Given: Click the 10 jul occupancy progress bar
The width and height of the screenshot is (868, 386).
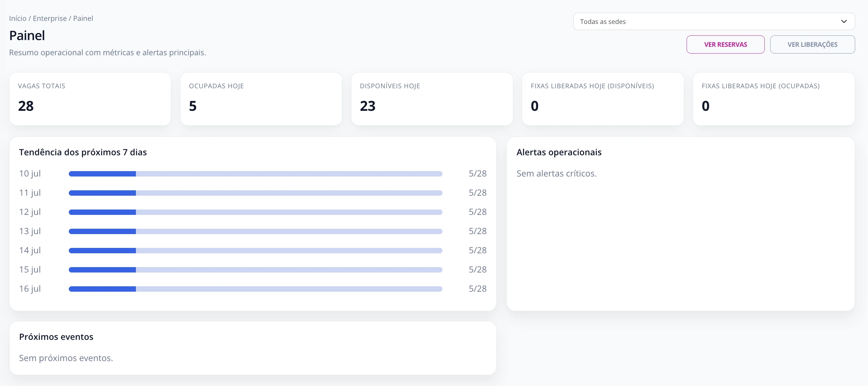Looking at the screenshot, I should 256,174.
